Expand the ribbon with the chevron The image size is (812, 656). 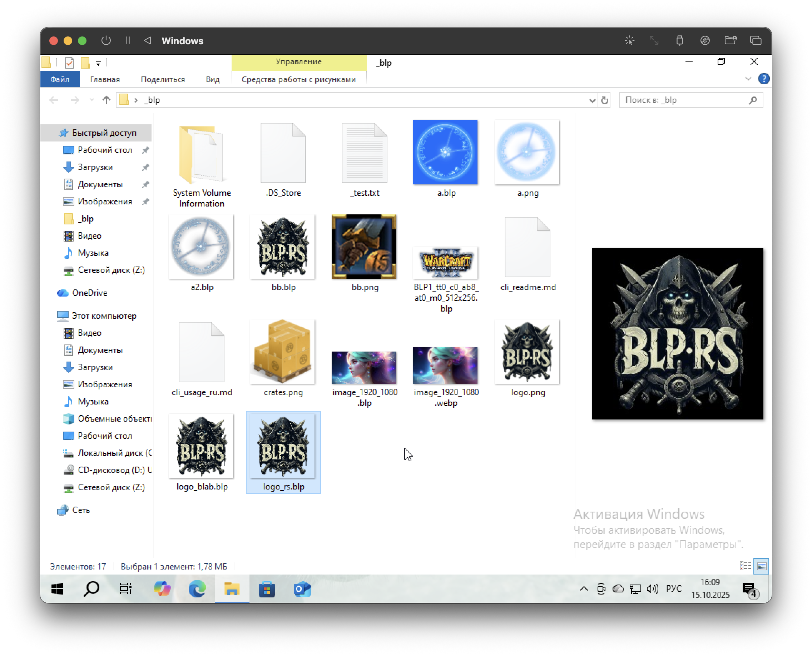point(748,79)
